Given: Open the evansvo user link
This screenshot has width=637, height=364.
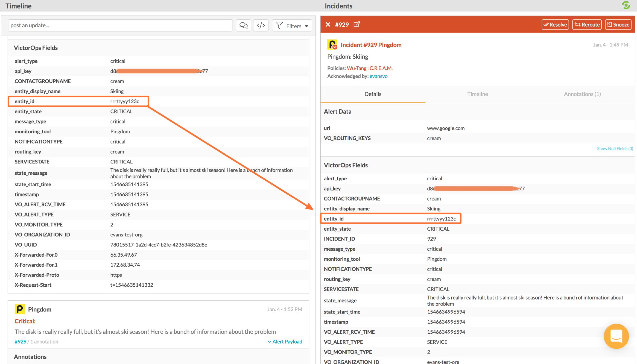Looking at the screenshot, I should (378, 76).
